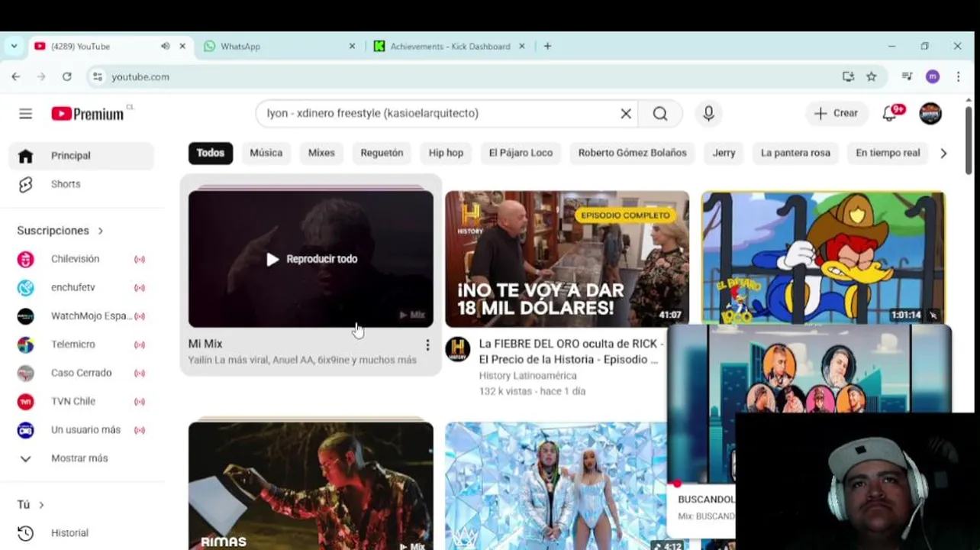This screenshot has height=550, width=980.
Task: Open the Caso Cerrado subscription
Action: point(81,373)
